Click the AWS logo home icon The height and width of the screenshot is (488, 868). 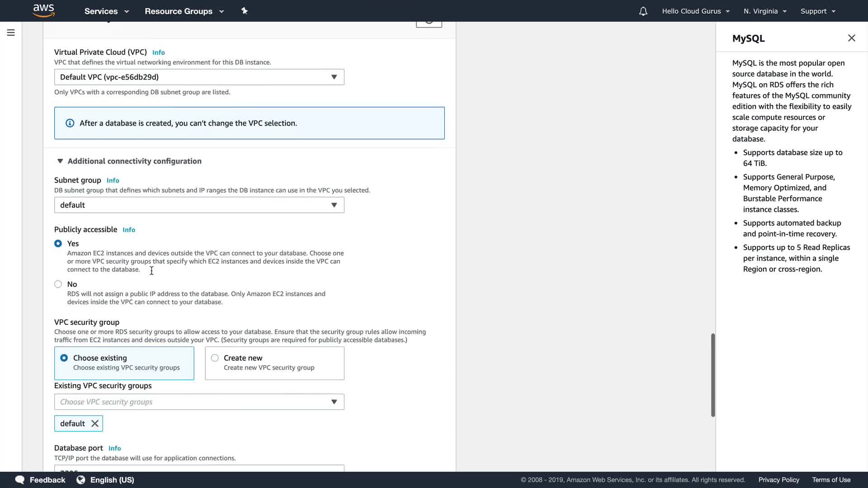[43, 10]
